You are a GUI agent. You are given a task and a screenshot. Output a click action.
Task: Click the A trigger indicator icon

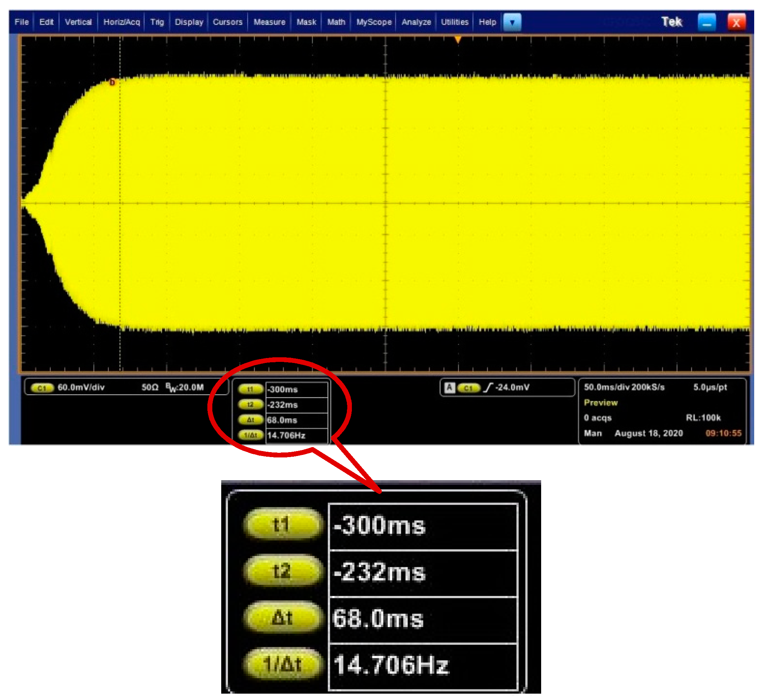point(449,387)
